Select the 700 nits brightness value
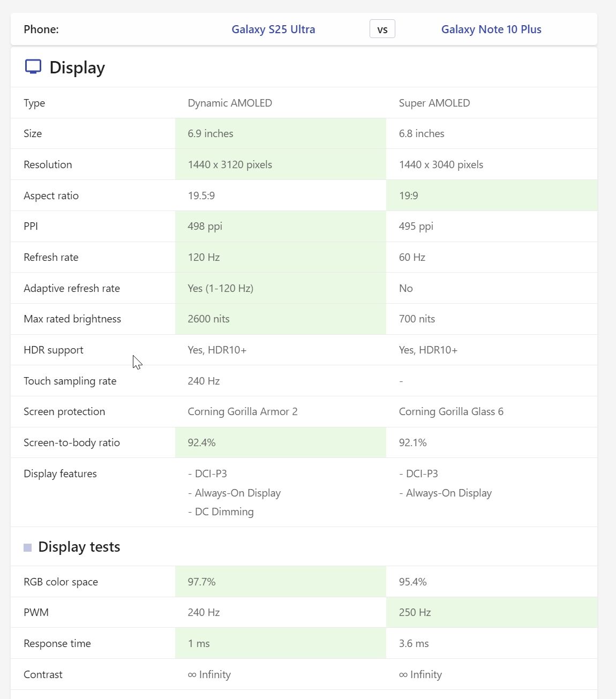Image resolution: width=616 pixels, height=699 pixels. click(417, 319)
